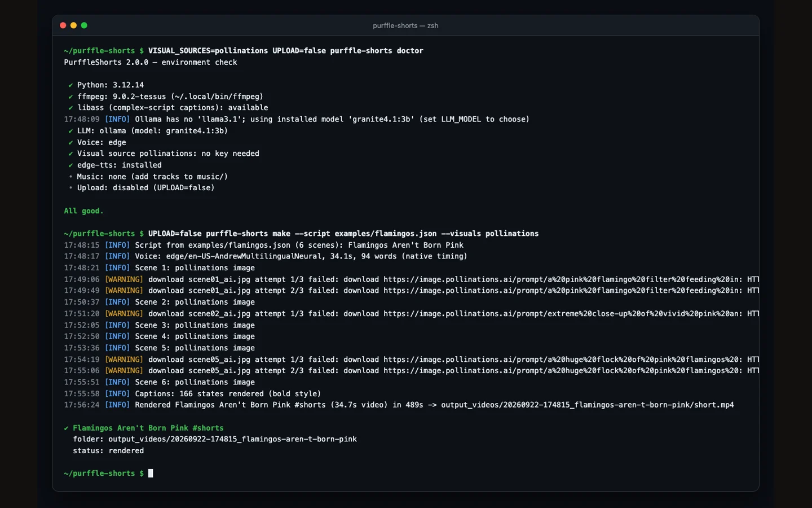Click the checkmark beside 'libass (complex-script captions)'
Viewport: 812px width, 508px height.
[70, 108]
